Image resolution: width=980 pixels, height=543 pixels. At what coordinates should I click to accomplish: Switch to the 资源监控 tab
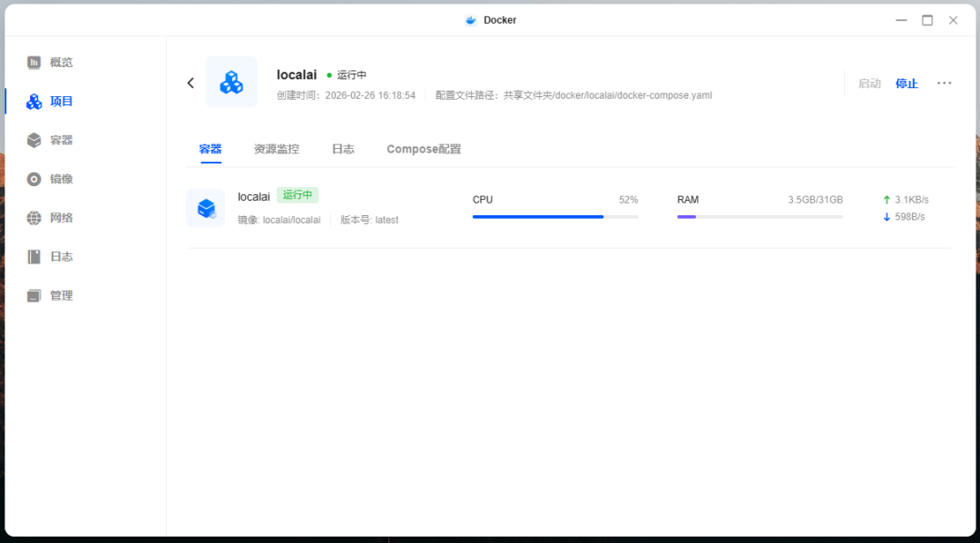(x=276, y=148)
